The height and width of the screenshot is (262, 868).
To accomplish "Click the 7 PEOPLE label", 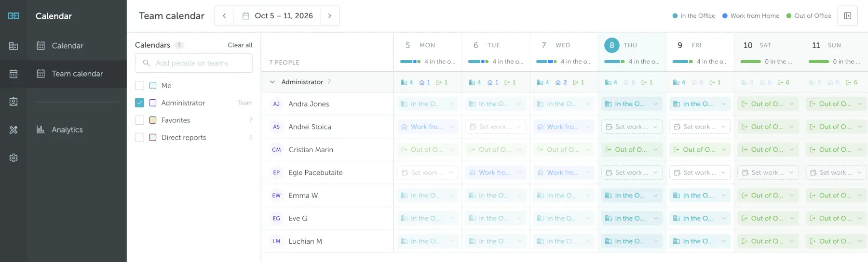I will coord(284,63).
